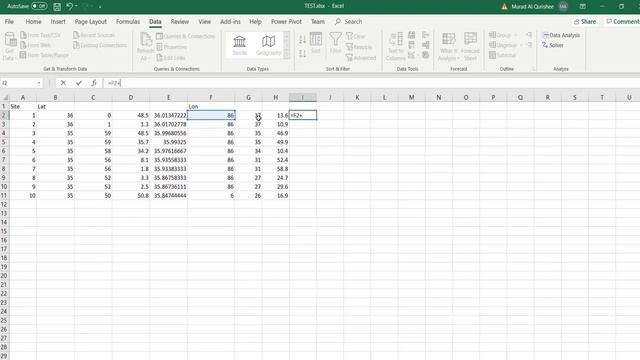Click Manage Data Model icon

[x=426, y=55]
